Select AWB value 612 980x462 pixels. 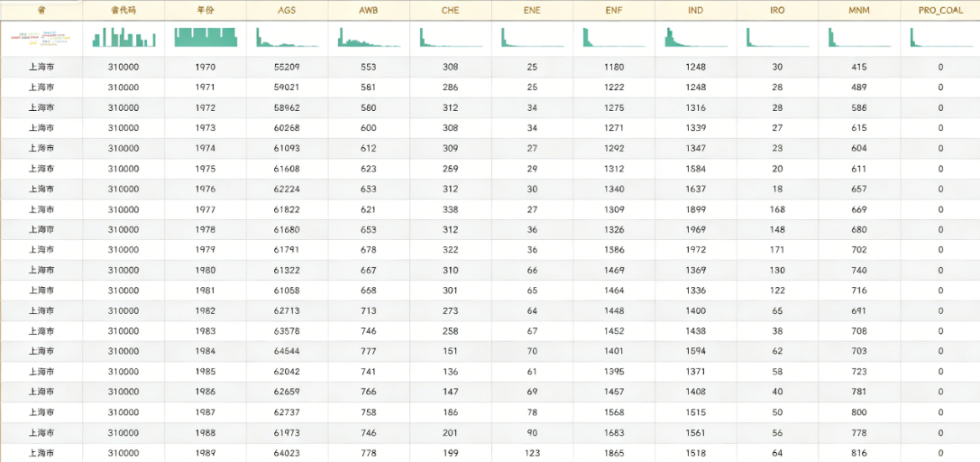coord(369,148)
